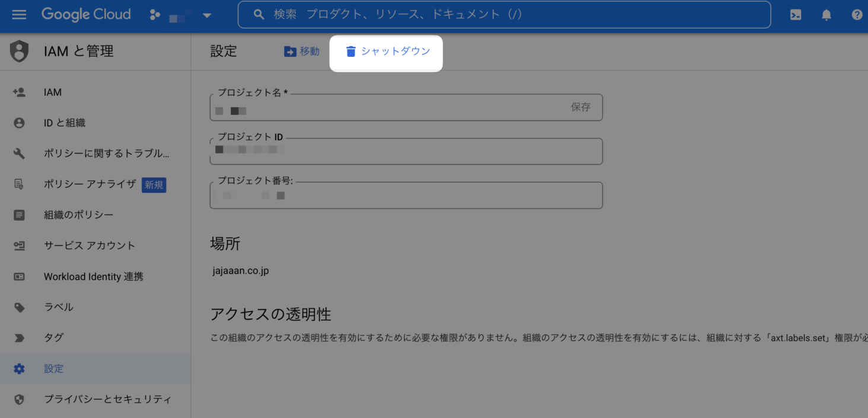Click the ラベル tag icon in the sidebar
Screen dimensions: 868x418
19,307
